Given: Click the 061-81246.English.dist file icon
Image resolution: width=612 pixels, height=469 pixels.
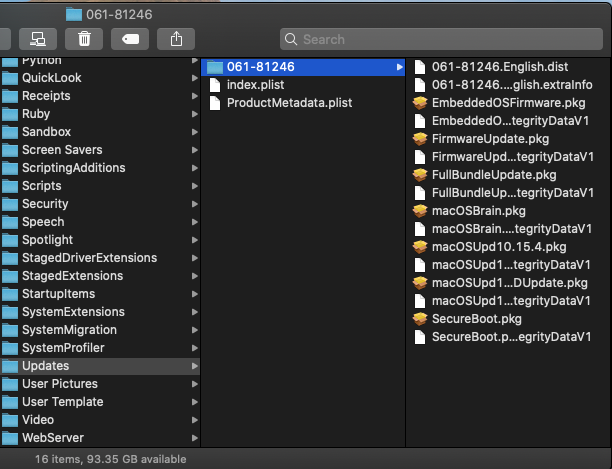Looking at the screenshot, I should pyautogui.click(x=420, y=67).
